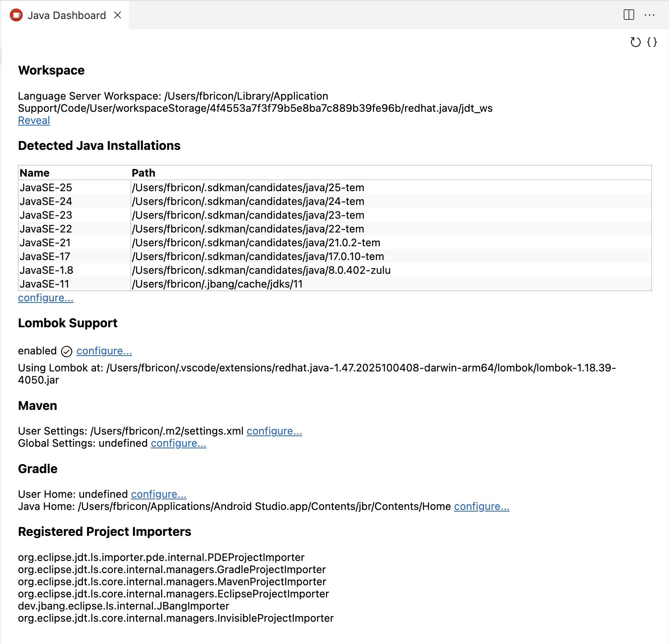Click the Registered Project Importers heading

point(104,531)
